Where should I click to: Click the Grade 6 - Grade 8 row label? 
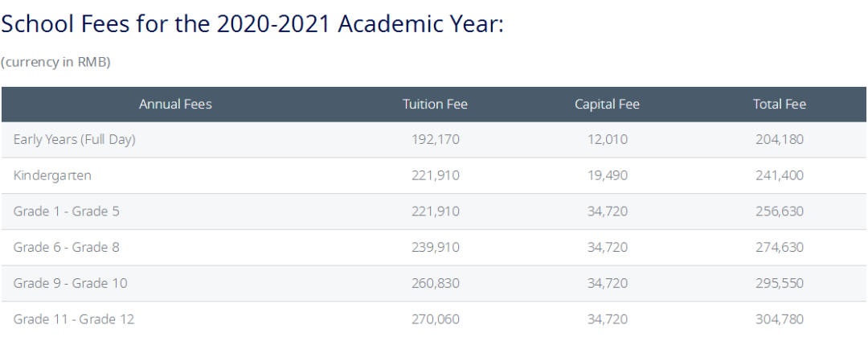[67, 248]
